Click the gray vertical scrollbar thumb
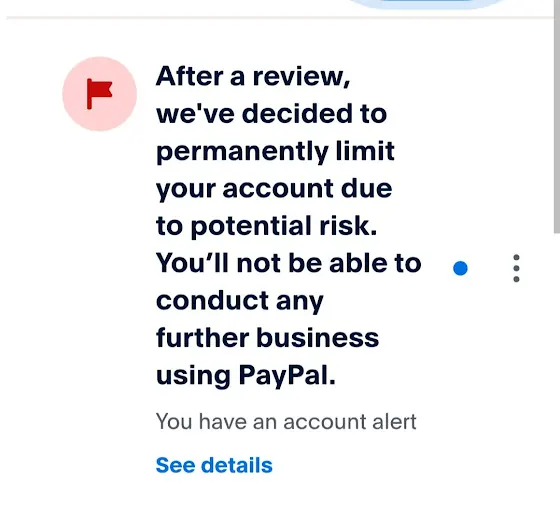Image resolution: width=560 pixels, height=506 pixels. click(556, 116)
